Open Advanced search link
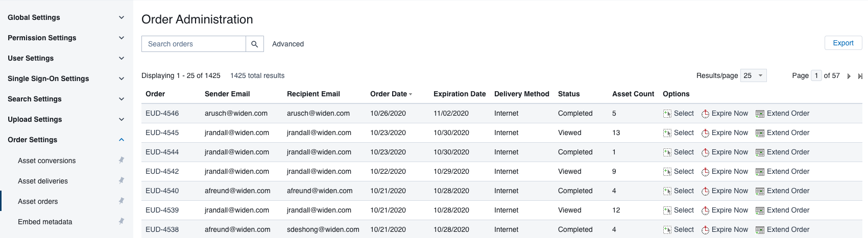The height and width of the screenshot is (238, 868). click(x=288, y=44)
